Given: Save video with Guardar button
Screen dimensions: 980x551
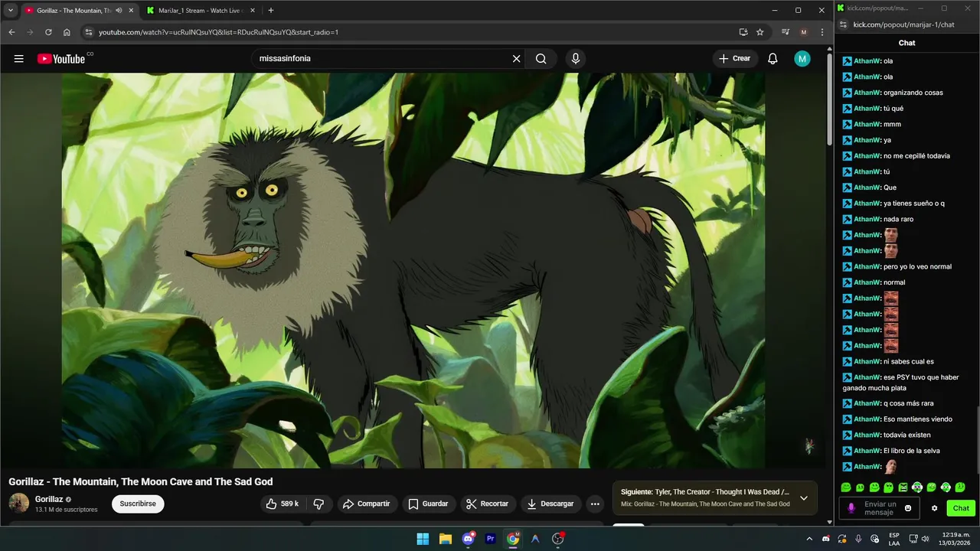Looking at the screenshot, I should [x=428, y=504].
